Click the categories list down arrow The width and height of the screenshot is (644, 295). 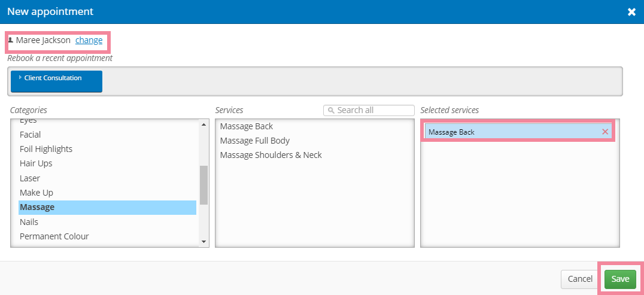[x=203, y=242]
